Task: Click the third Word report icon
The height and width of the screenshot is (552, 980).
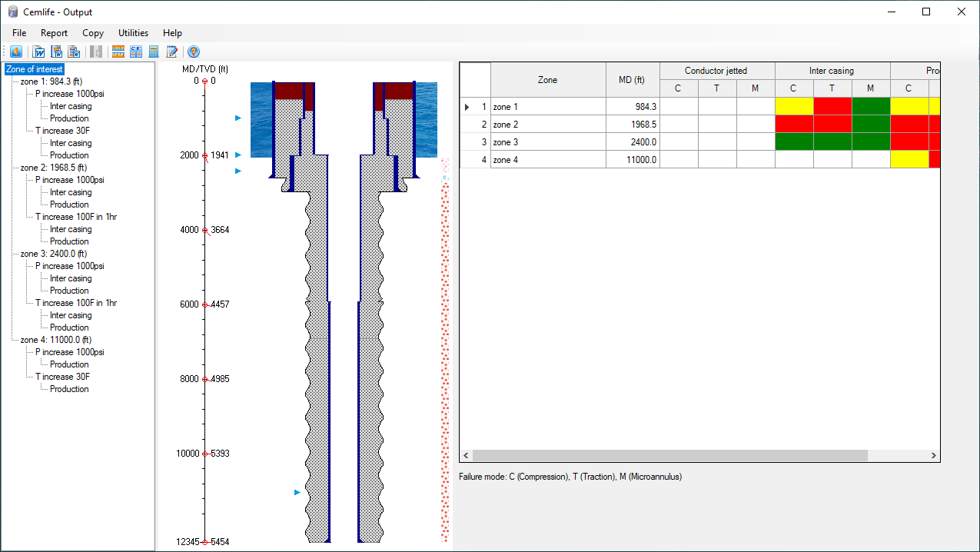Action: point(75,52)
